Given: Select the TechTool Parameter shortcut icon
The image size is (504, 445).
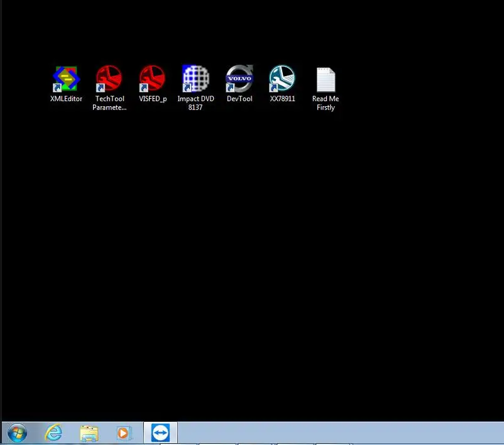Looking at the screenshot, I should point(109,79).
